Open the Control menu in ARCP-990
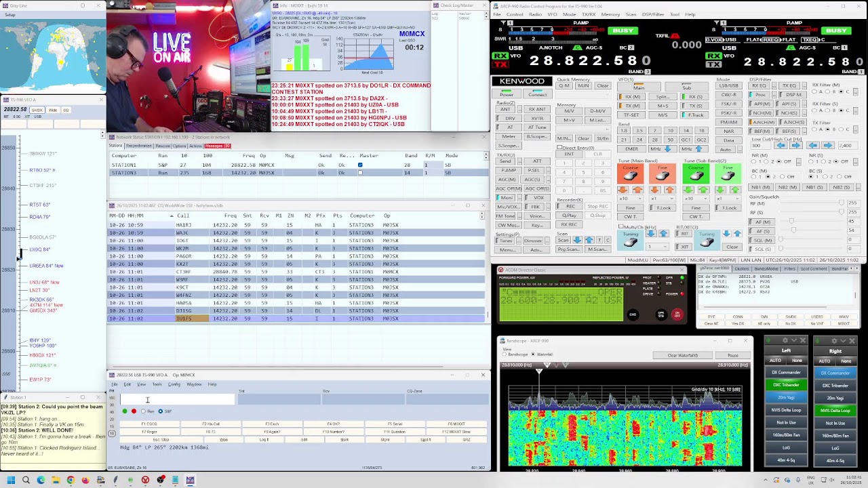Screen dimensions: 868x488 click(x=515, y=14)
